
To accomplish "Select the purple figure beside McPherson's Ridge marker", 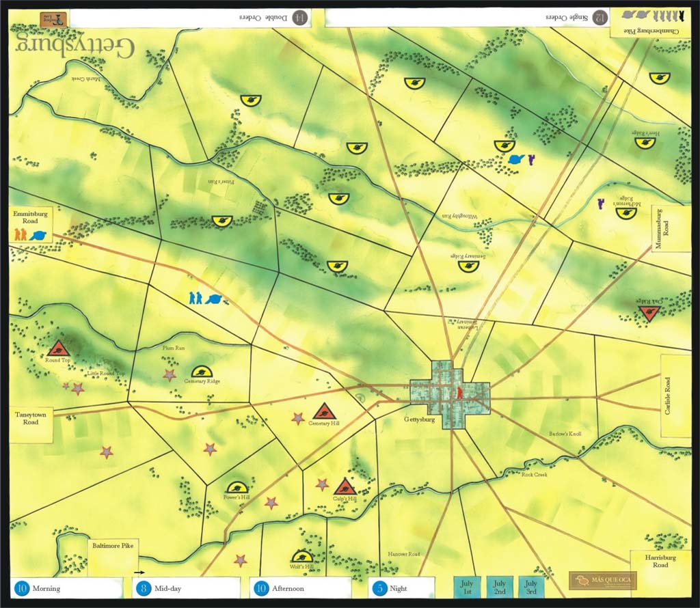I will pyautogui.click(x=601, y=204).
